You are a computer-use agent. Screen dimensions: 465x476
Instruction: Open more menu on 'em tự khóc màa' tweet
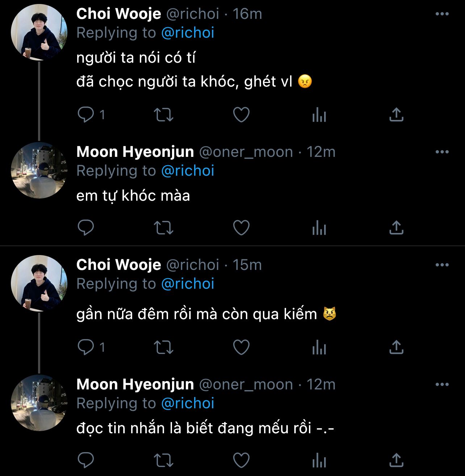pos(442,152)
